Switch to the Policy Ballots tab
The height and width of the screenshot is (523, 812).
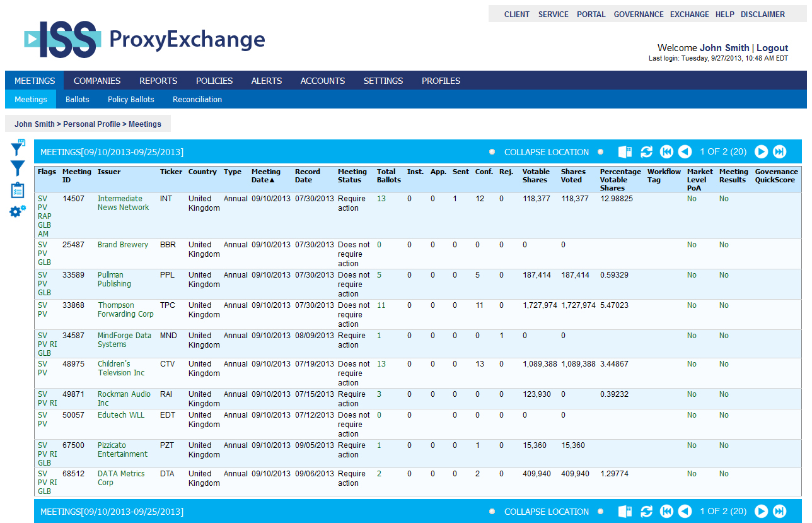130,100
